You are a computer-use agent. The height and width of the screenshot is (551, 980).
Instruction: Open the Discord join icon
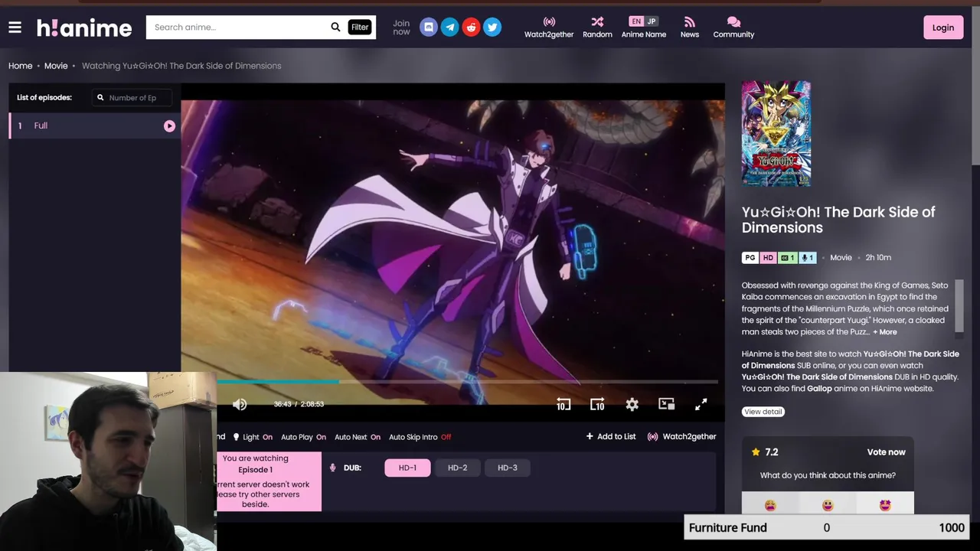coord(429,28)
